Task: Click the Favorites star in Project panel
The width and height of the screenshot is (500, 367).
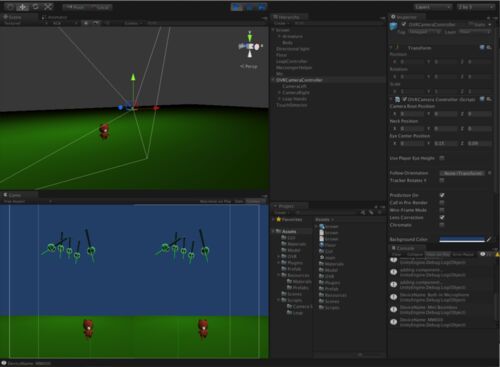Action: click(278, 219)
